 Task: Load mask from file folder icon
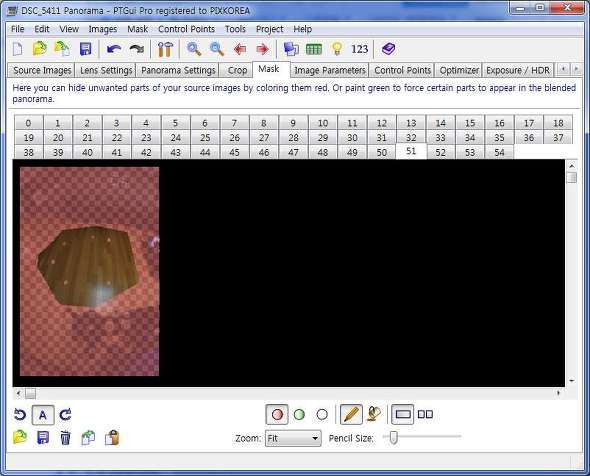point(20,438)
